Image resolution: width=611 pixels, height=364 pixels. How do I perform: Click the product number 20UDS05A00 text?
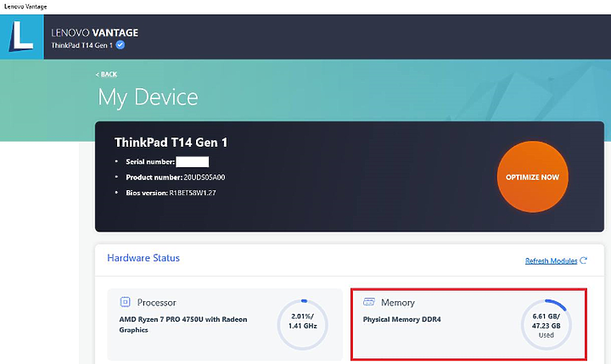coord(205,177)
